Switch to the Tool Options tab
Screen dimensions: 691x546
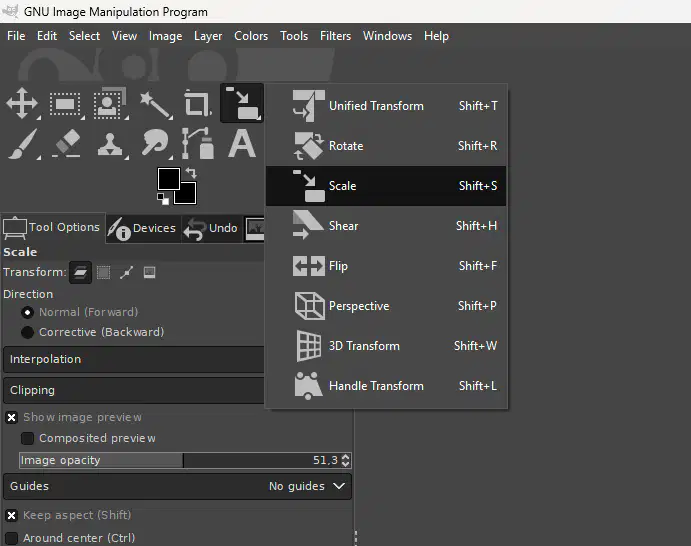click(x=53, y=228)
